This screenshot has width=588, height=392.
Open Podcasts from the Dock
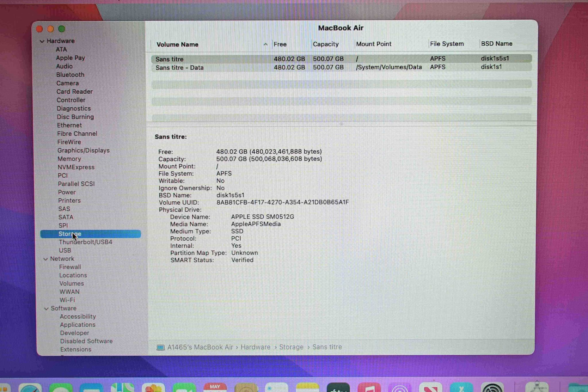point(400,388)
